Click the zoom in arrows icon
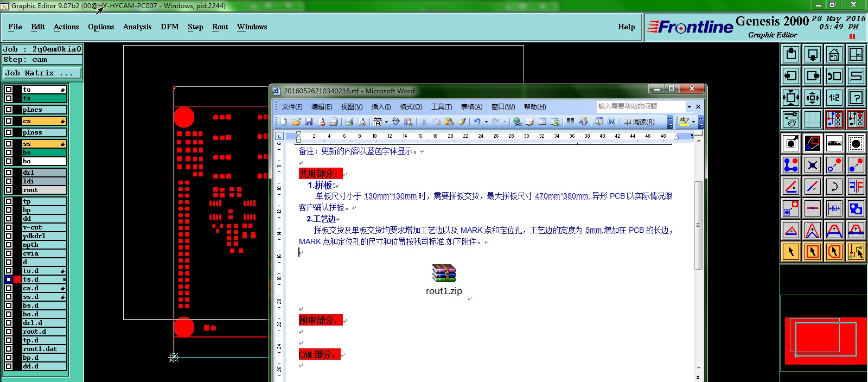This screenshot has height=382, width=868. 813,98
